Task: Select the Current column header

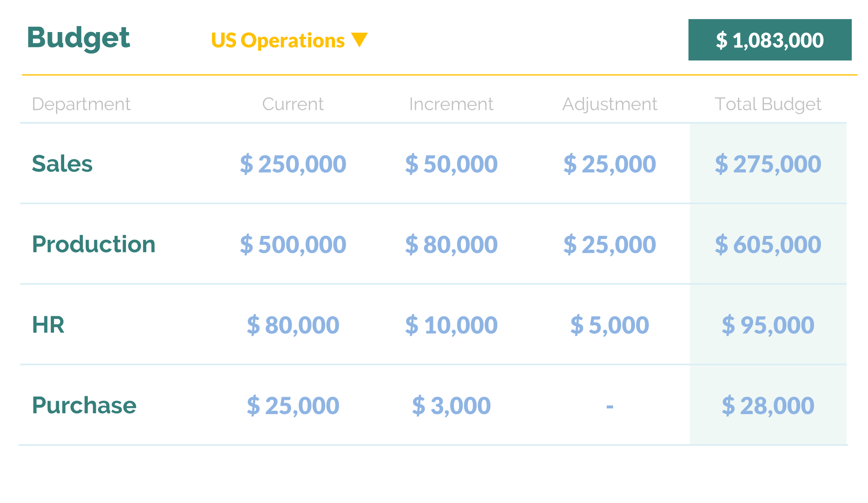Action: [293, 104]
